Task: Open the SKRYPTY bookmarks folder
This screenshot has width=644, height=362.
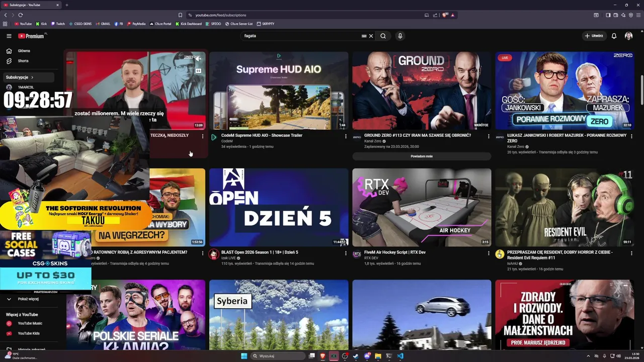Action: (x=265, y=24)
